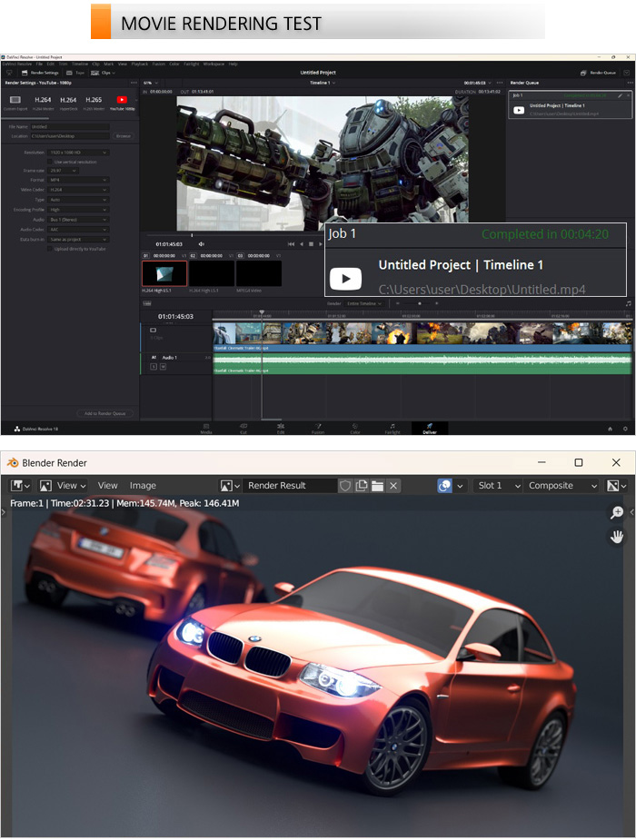Open the Fusion page in Resolve
The width and height of the screenshot is (636, 840).
(318, 428)
